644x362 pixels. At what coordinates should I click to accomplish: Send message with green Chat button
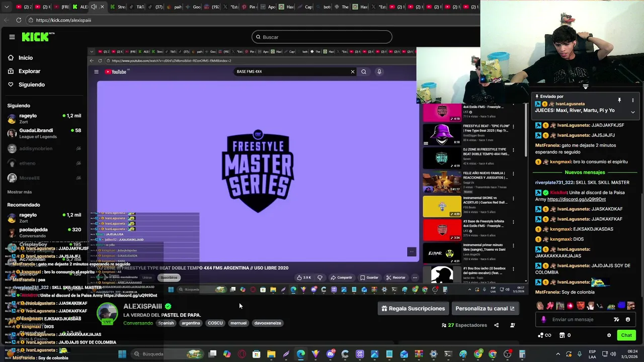626,335
